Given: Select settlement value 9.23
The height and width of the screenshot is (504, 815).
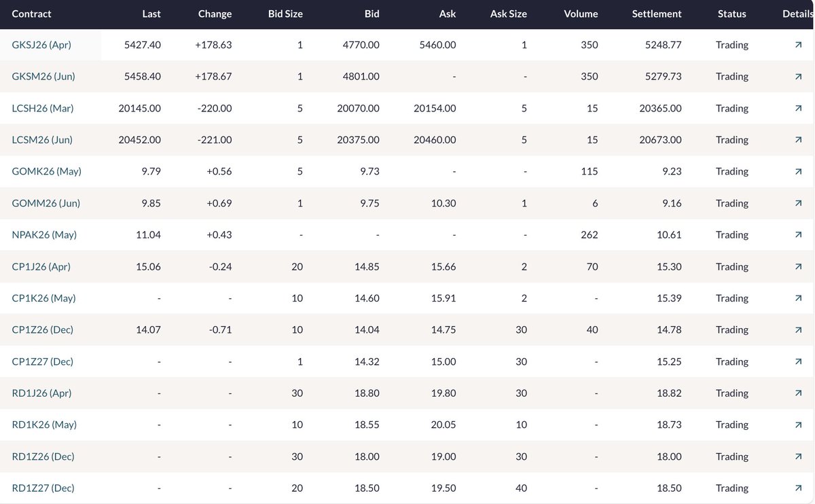Looking at the screenshot, I should click(672, 171).
